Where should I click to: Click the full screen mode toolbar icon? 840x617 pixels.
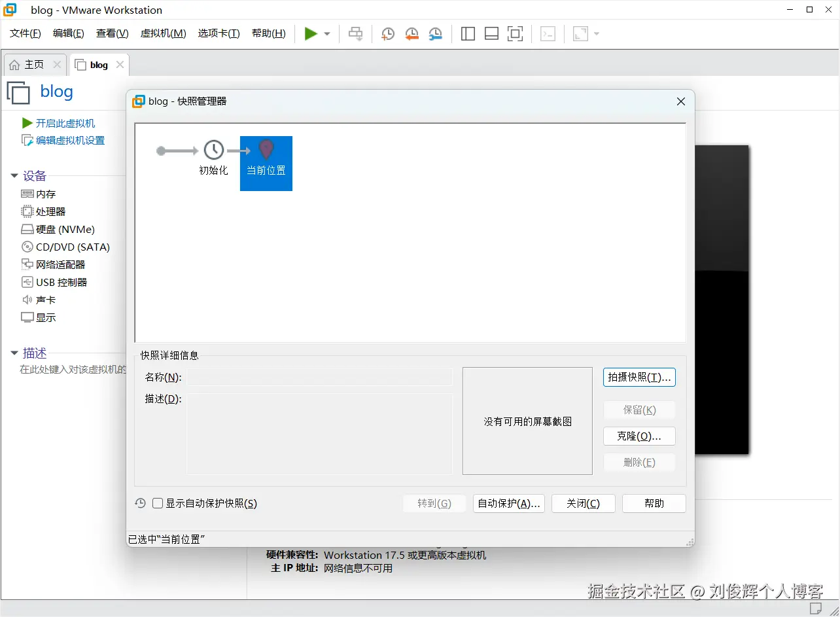tap(516, 34)
